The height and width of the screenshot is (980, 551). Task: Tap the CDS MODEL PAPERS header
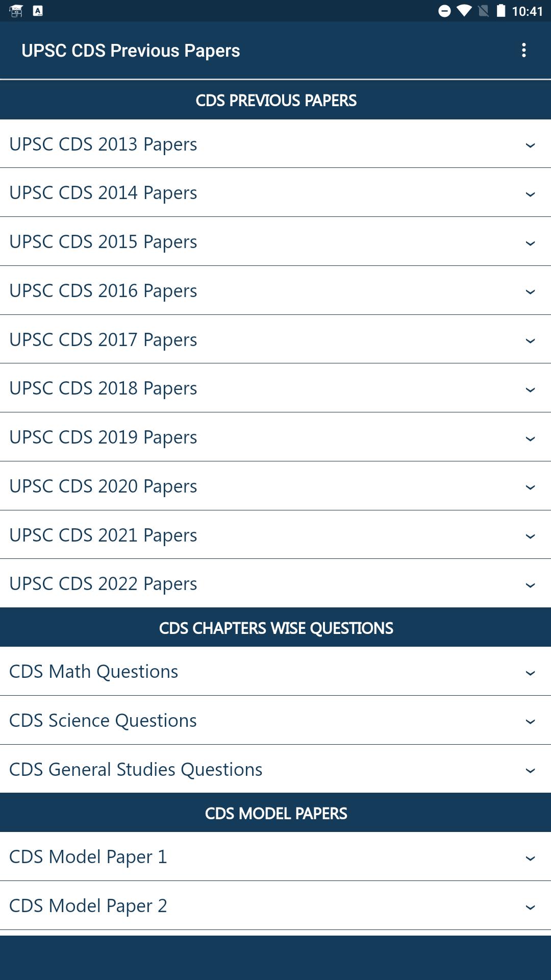(275, 813)
